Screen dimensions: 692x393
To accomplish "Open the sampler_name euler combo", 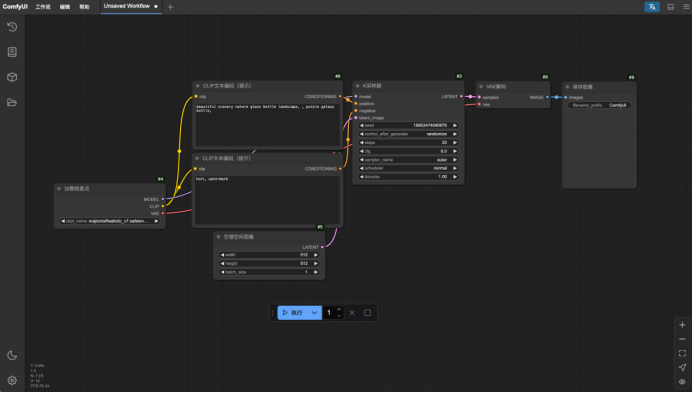I will point(408,160).
